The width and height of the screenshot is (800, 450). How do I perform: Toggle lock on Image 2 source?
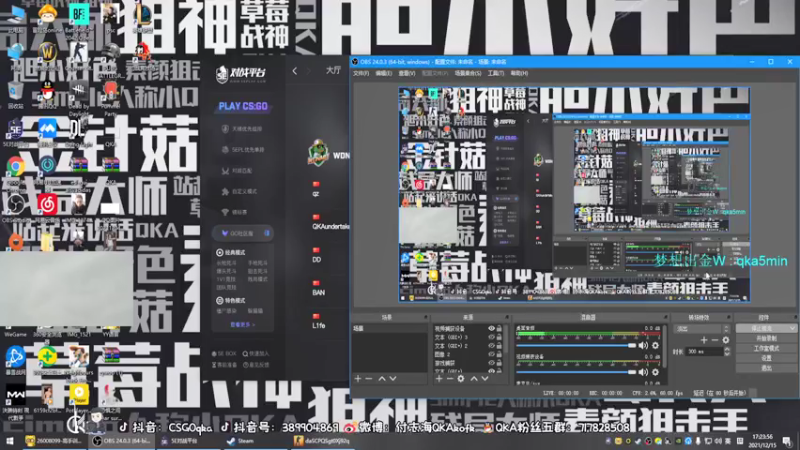499,354
